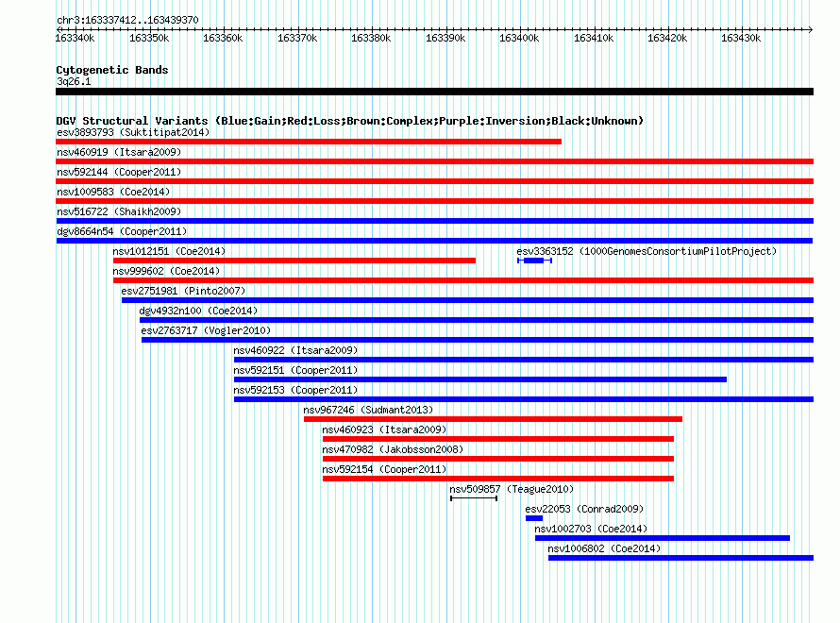This screenshot has height=623, width=840.
Task: Click the 163390k ruler tick label
Action: 445,38
